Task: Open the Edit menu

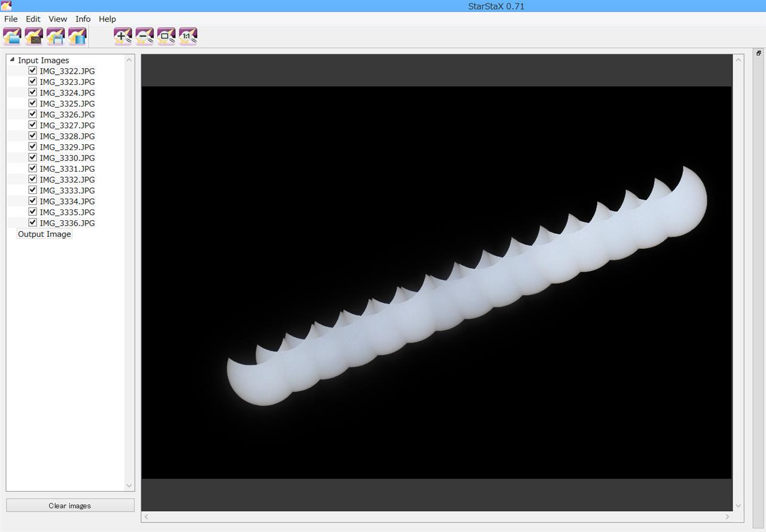Action: point(33,19)
